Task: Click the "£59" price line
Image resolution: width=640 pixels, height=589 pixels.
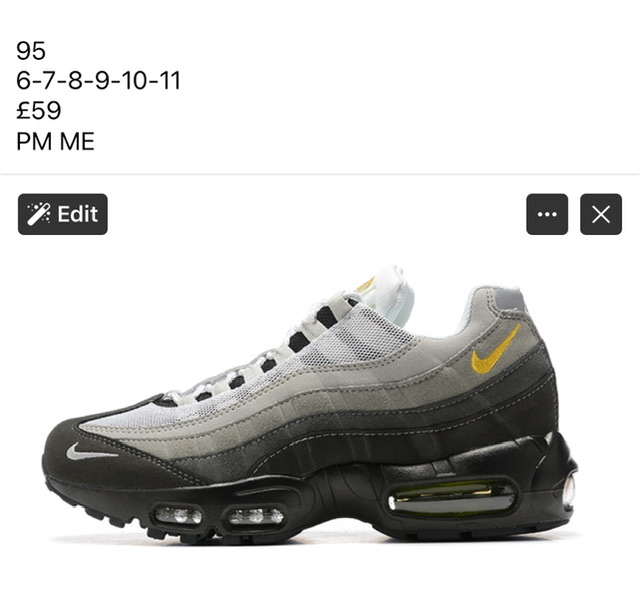Action: click(x=39, y=111)
